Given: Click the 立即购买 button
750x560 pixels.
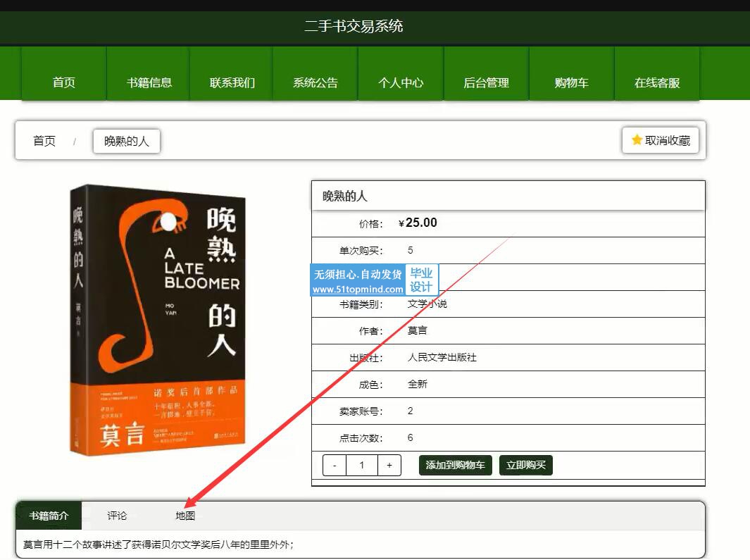Looking at the screenshot, I should pyautogui.click(x=526, y=465).
